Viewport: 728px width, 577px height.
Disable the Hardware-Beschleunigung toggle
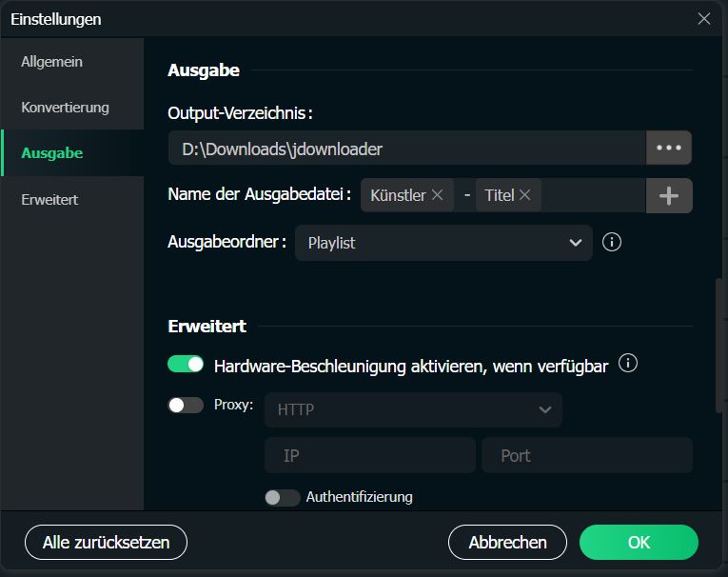(x=186, y=365)
